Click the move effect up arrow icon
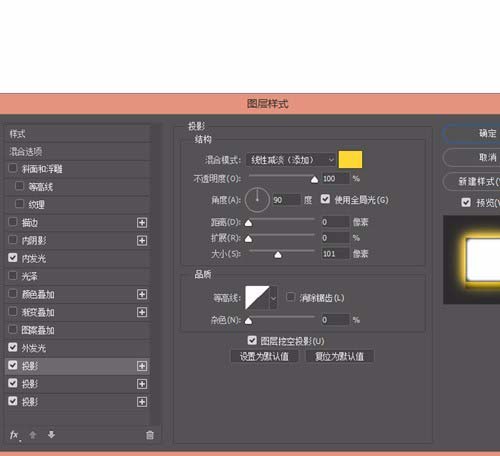Image resolution: width=500 pixels, height=456 pixels. coord(33,435)
